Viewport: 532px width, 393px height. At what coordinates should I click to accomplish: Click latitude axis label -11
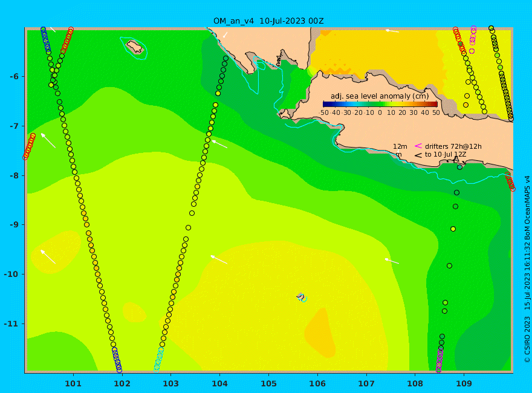11,323
